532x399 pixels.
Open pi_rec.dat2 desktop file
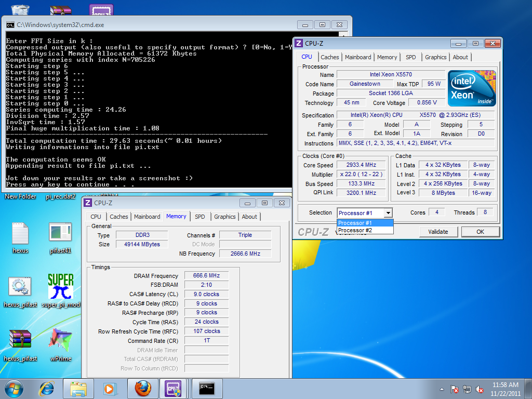tap(61, 196)
